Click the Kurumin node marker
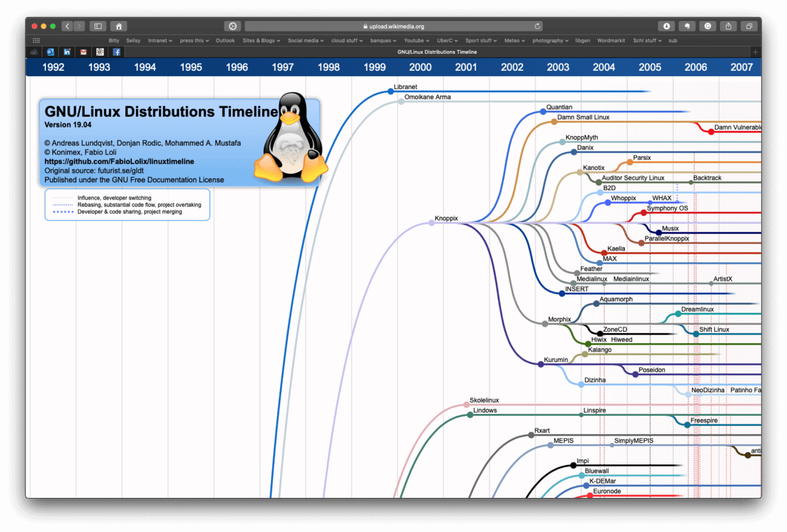Viewport: 787px width, 532px height. [x=540, y=364]
